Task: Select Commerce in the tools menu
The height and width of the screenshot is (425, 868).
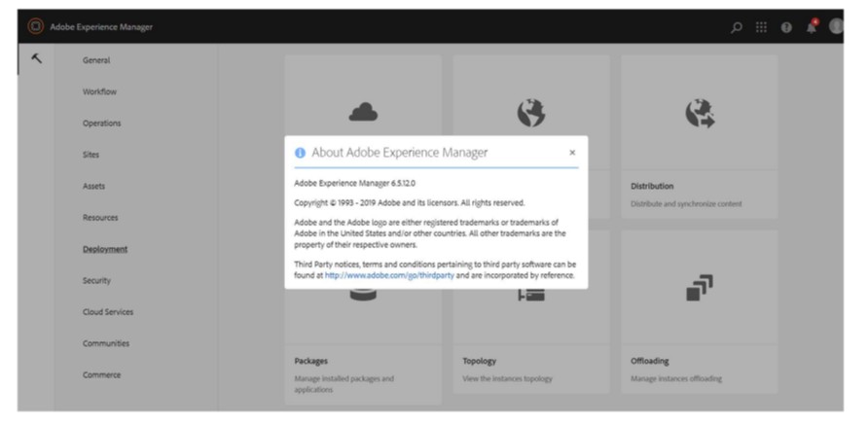Action: point(101,375)
